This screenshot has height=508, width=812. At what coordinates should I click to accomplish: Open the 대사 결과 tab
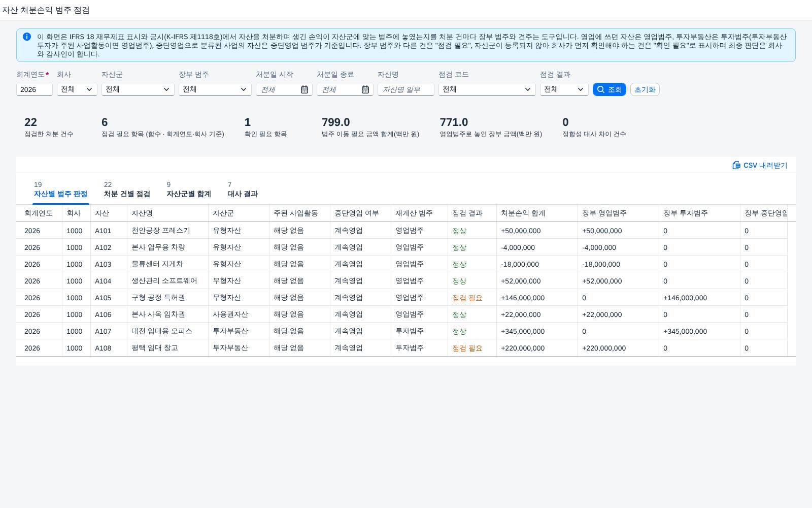[243, 189]
